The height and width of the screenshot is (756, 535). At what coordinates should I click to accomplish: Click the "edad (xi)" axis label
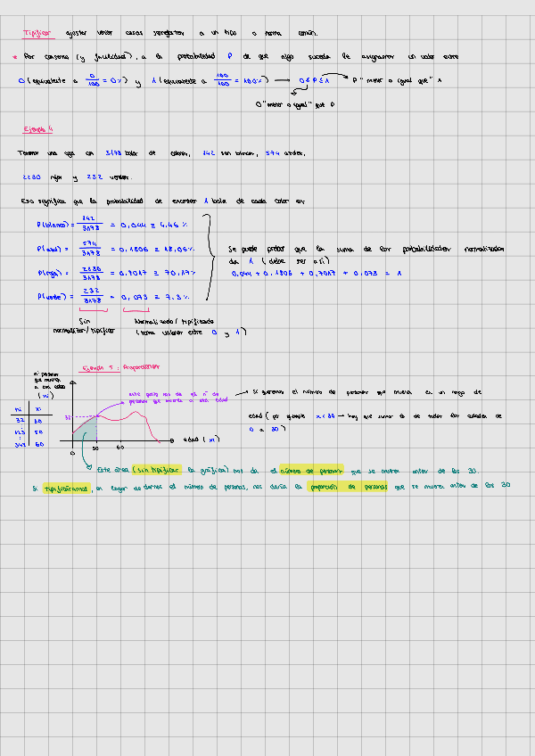click(x=201, y=440)
